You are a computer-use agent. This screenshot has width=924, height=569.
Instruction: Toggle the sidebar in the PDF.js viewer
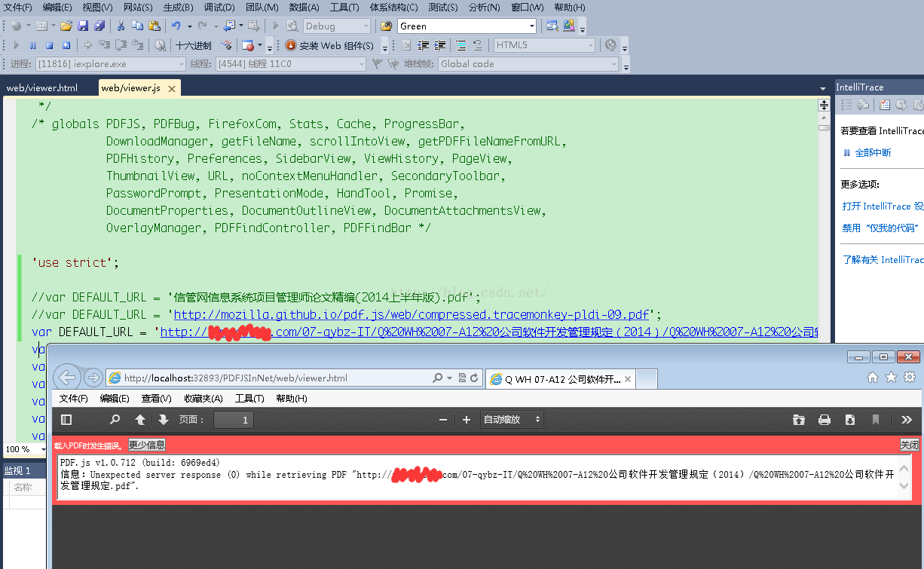tap(66, 420)
